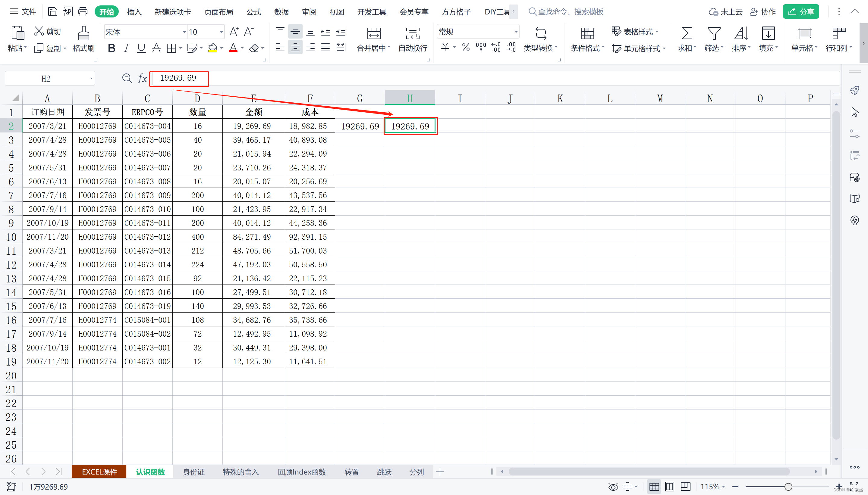
Task: Click the Decrease Decimal icon
Action: [511, 47]
